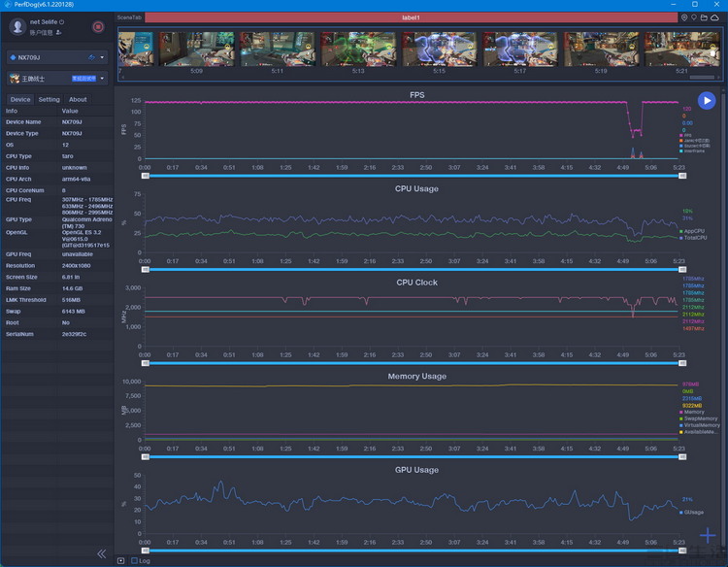728x567 pixels.
Task: Select the red label1 scene bar
Action: point(411,17)
